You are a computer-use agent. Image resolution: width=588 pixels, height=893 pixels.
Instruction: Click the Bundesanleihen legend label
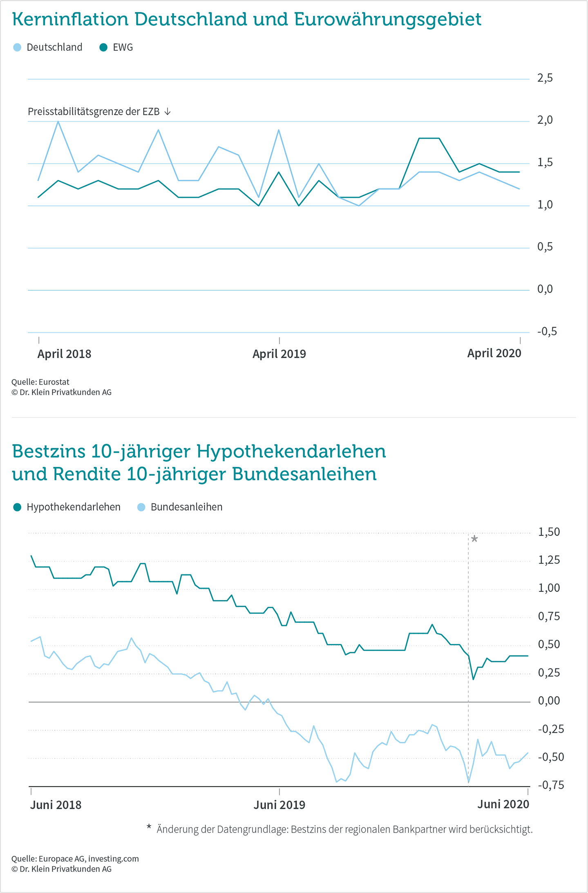coord(187,507)
